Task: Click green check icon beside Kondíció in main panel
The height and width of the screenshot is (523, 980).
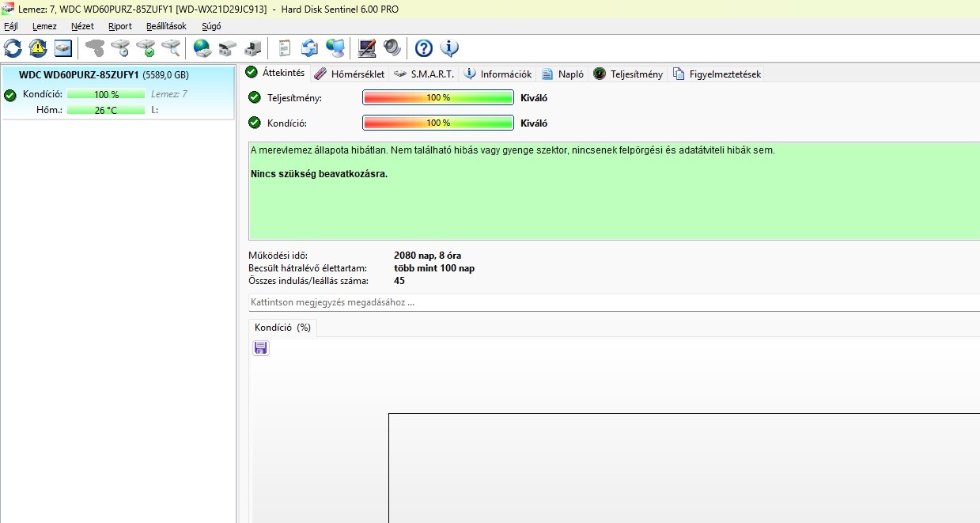Action: click(x=255, y=123)
